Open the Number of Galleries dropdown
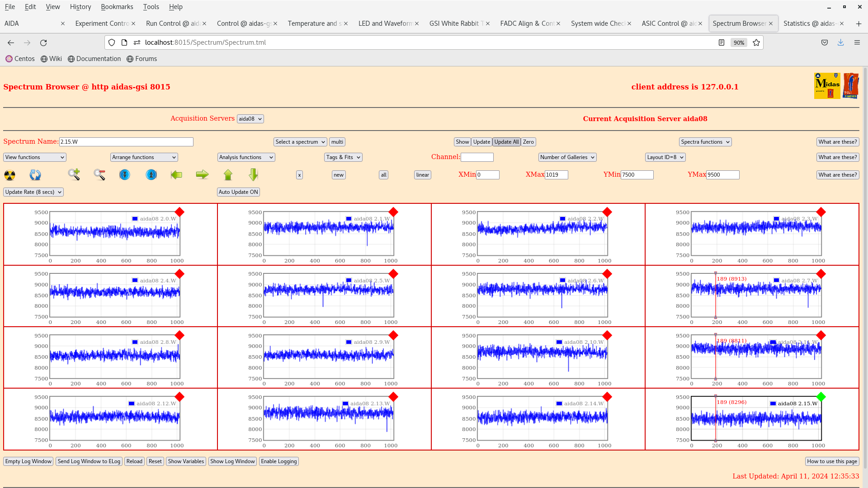868x488 pixels. click(x=567, y=157)
